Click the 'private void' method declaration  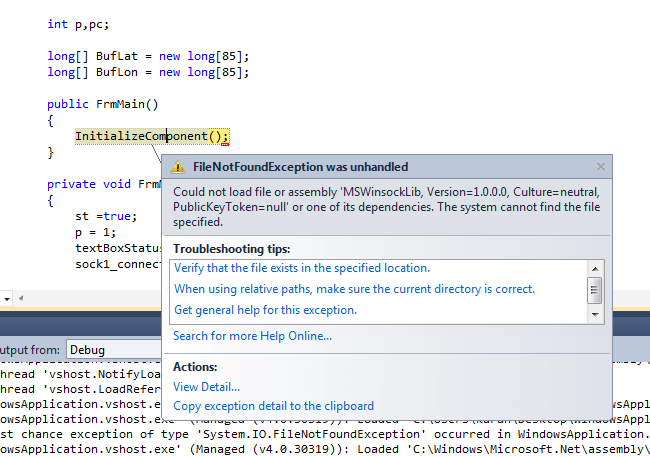[x=104, y=184]
